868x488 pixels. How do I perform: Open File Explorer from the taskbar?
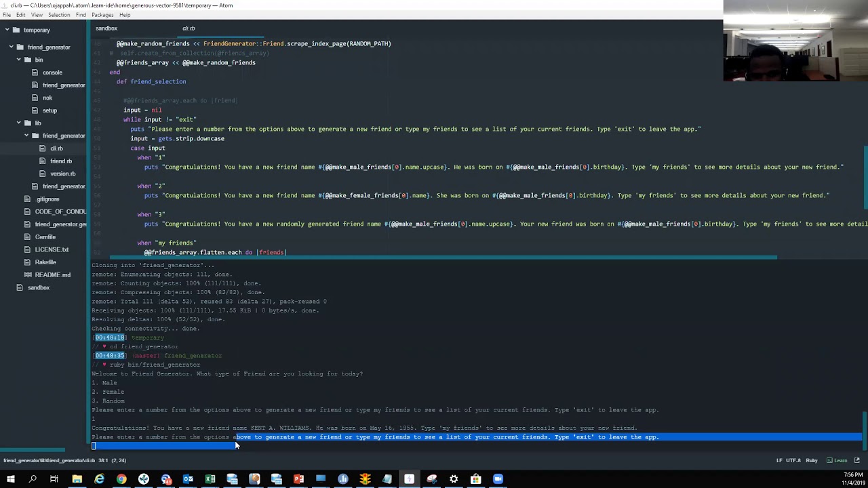coord(77,479)
